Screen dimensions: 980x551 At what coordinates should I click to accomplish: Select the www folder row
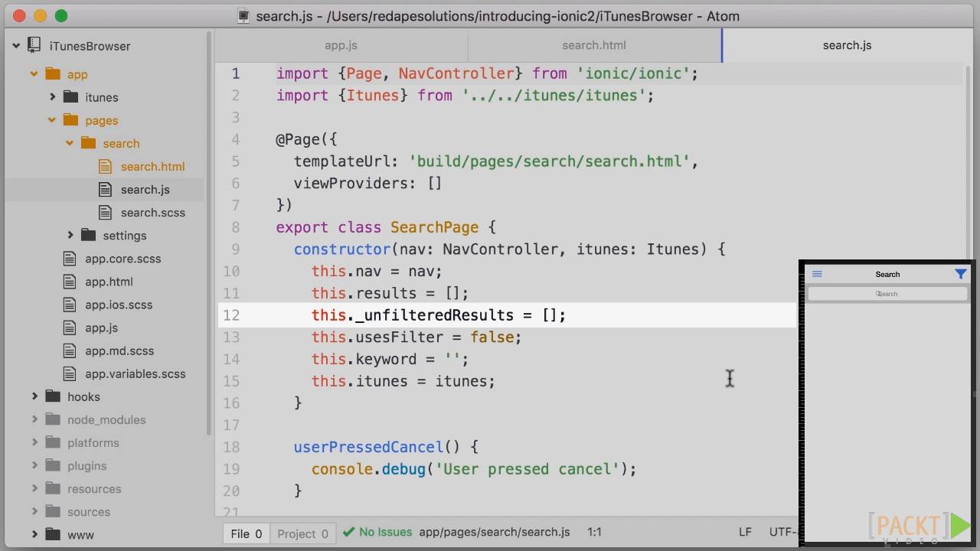click(x=104, y=535)
